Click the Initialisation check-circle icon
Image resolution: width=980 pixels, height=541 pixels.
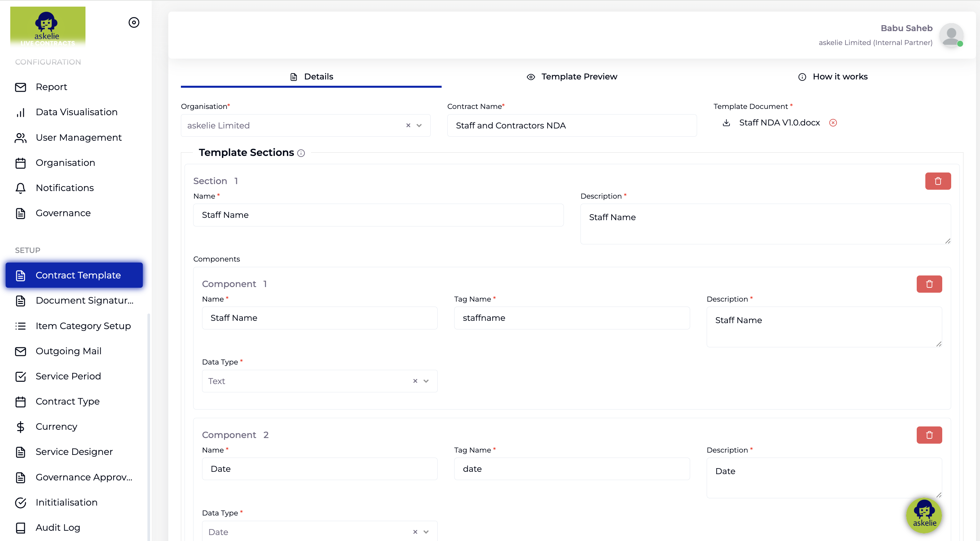click(x=21, y=503)
